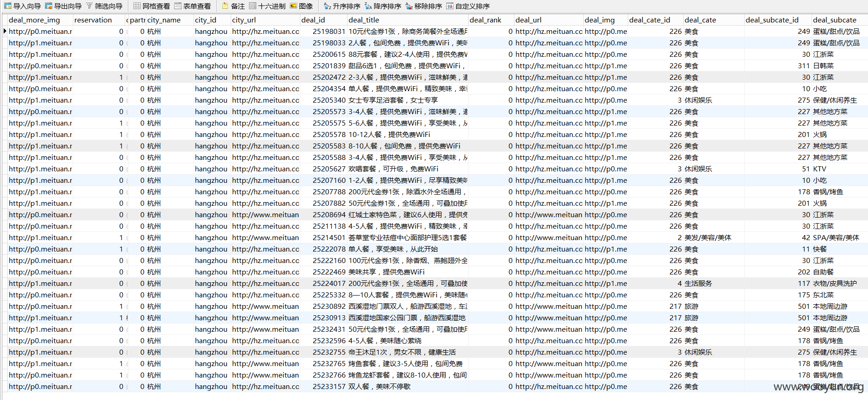
Task: Select deal_subcate_id cell 117
Action: coord(778,283)
